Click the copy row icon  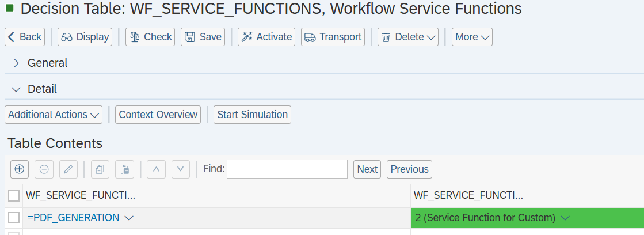point(100,169)
